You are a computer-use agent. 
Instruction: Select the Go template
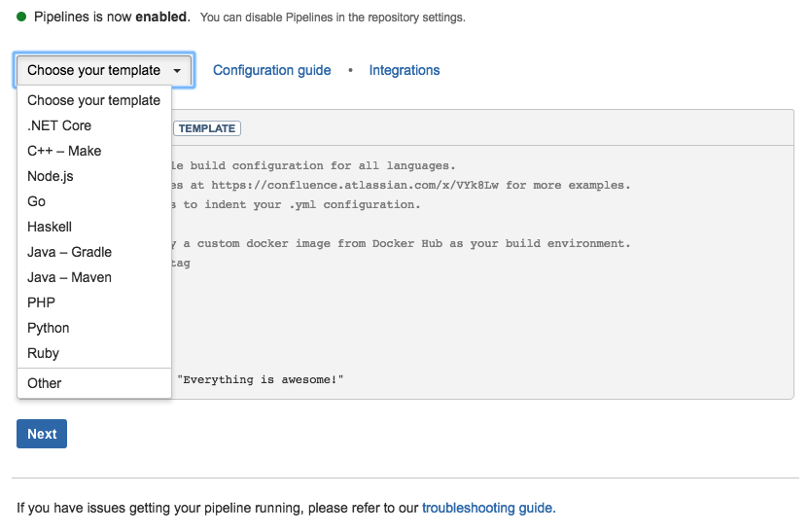94,201
